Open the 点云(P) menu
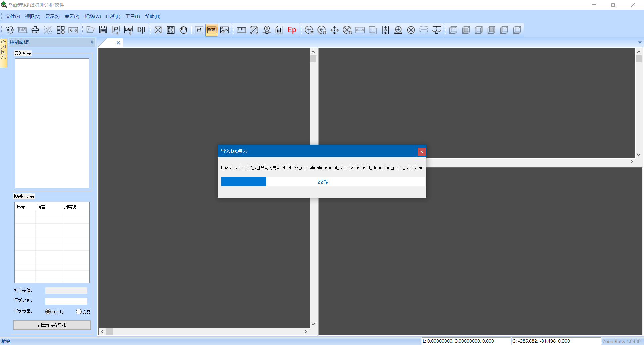Image resolution: width=644 pixels, height=345 pixels. 71,16
